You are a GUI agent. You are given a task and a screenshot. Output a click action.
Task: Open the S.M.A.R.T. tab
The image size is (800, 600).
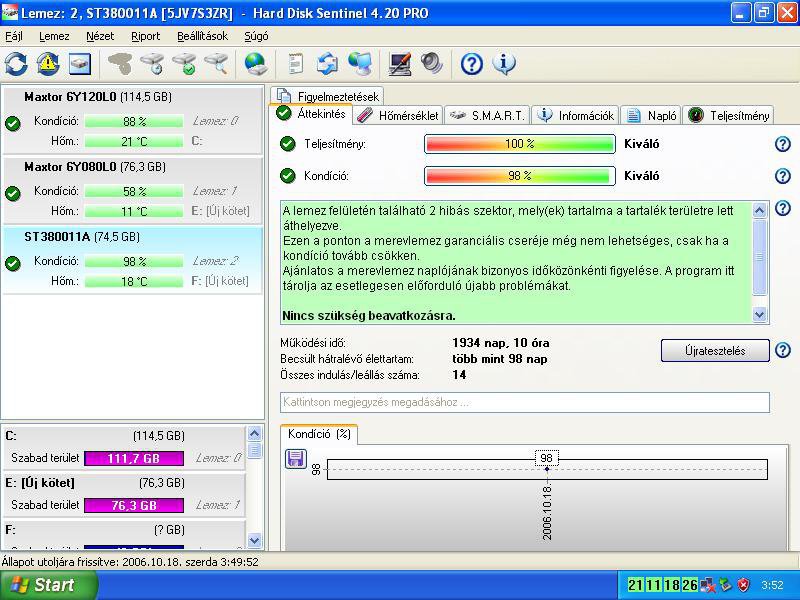click(487, 116)
